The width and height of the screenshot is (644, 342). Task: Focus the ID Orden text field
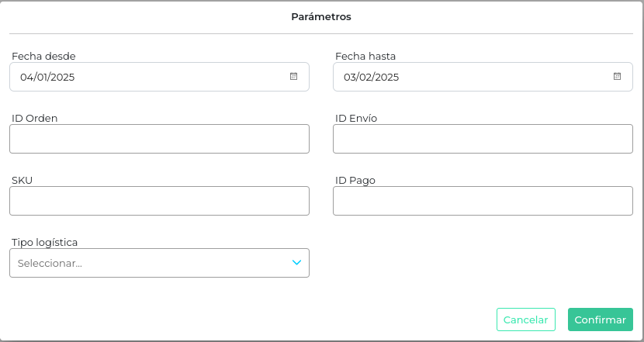point(159,139)
